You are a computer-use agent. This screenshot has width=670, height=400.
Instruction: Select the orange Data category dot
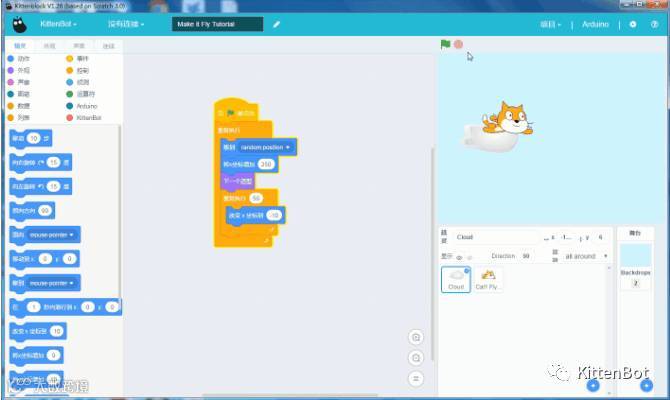(11, 106)
